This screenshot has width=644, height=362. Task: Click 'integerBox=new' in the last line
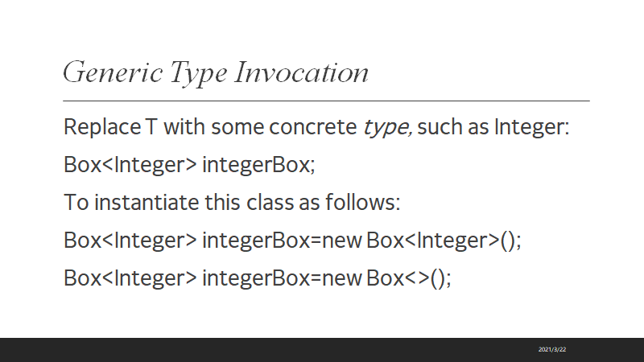tap(282, 278)
